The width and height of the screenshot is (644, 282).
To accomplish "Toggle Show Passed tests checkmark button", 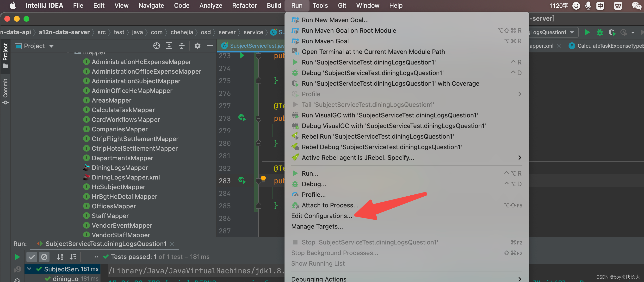I will point(32,257).
